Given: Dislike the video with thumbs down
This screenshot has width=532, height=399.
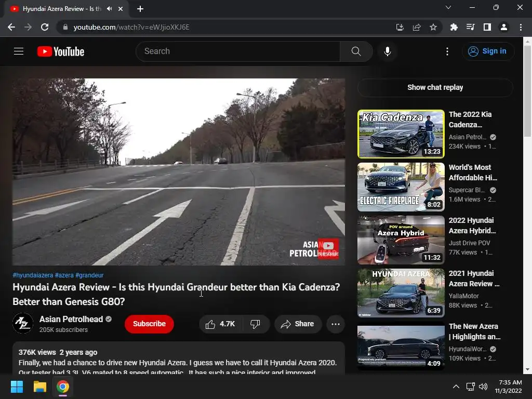Looking at the screenshot, I should 256,324.
